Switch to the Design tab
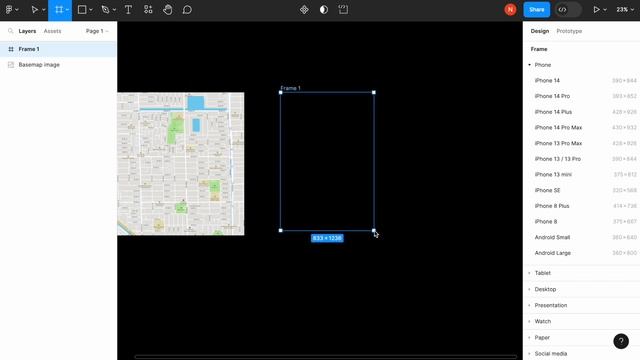The height and width of the screenshot is (360, 640). 540,31
